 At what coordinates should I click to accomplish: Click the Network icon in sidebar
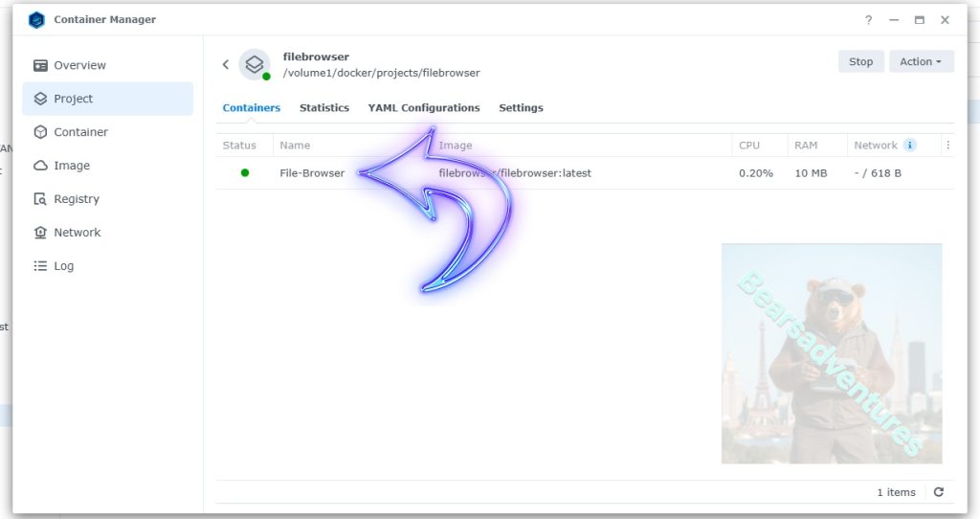40,233
